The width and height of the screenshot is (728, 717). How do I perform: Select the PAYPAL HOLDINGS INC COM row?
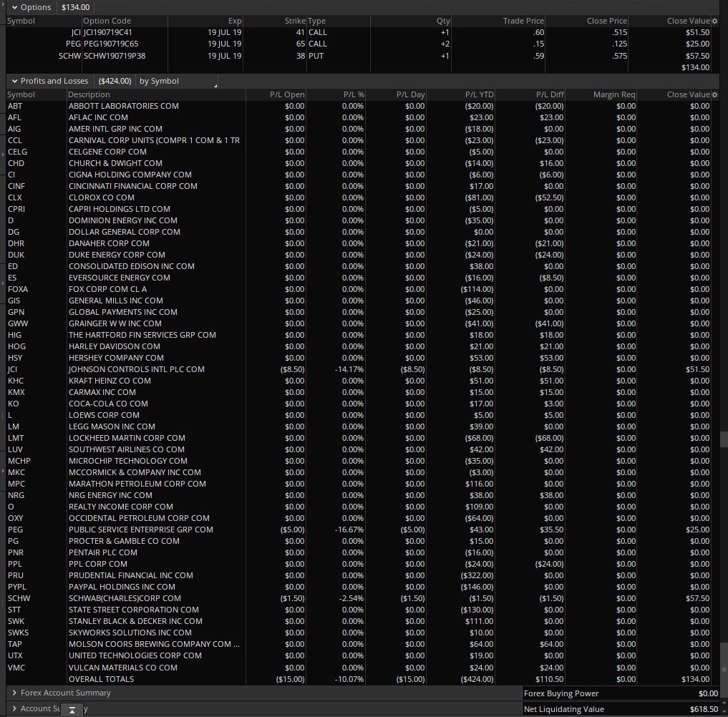[x=359, y=587]
